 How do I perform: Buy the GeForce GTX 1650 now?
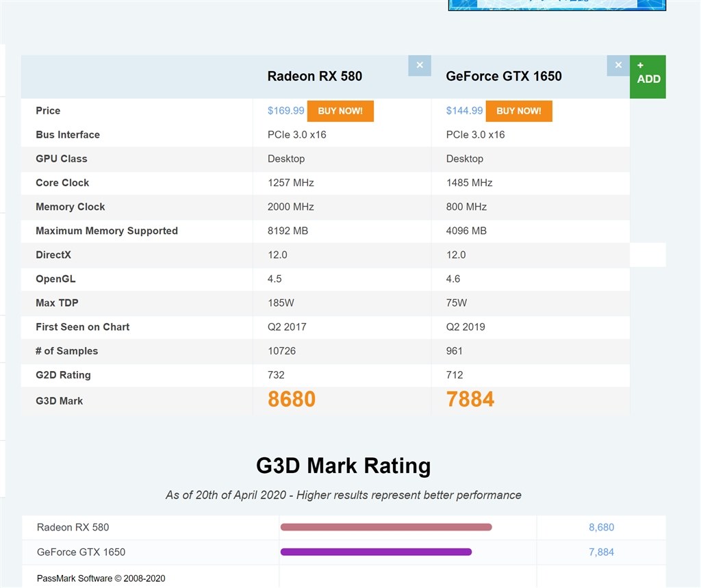[x=519, y=111]
